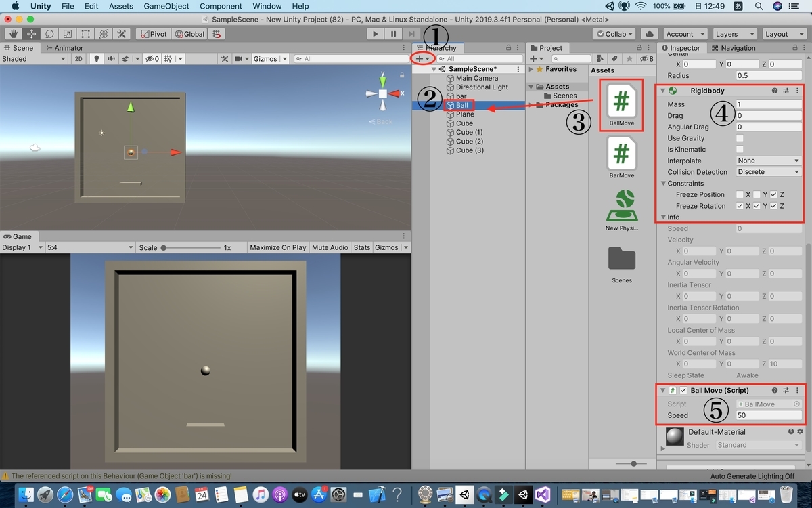Open the Component menu
812x508 pixels.
[221, 6]
